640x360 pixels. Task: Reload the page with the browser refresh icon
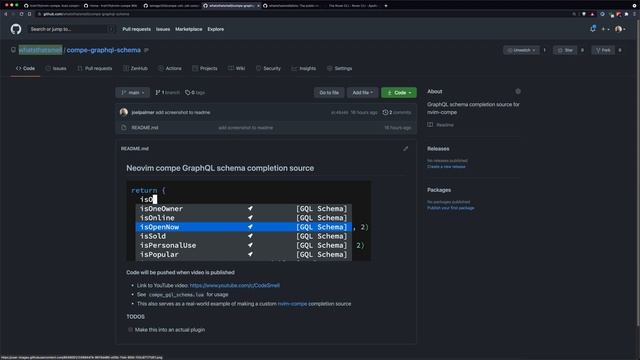21,14
